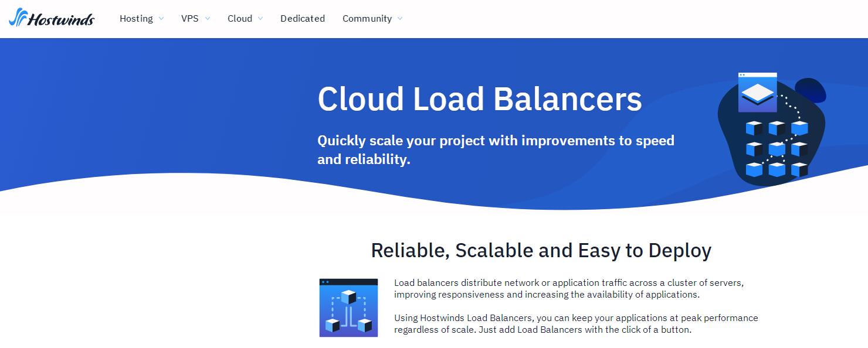This screenshot has height=348, width=868.
Task: Expand the Community dropdown chevron
Action: pyautogui.click(x=400, y=19)
